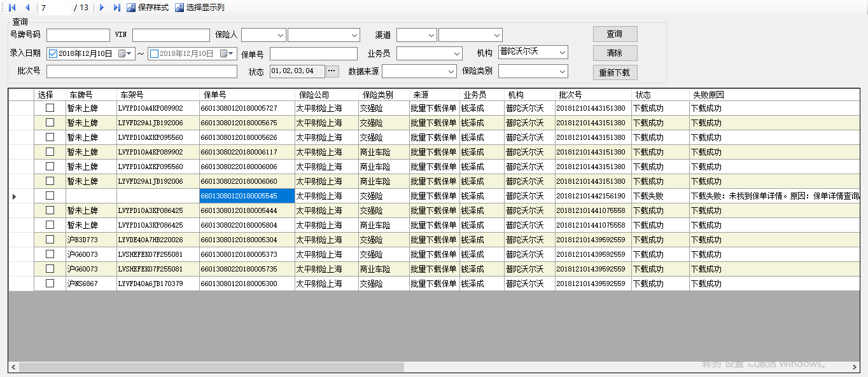This screenshot has height=377, width=868.
Task: Go to the first record page
Action: (x=12, y=8)
